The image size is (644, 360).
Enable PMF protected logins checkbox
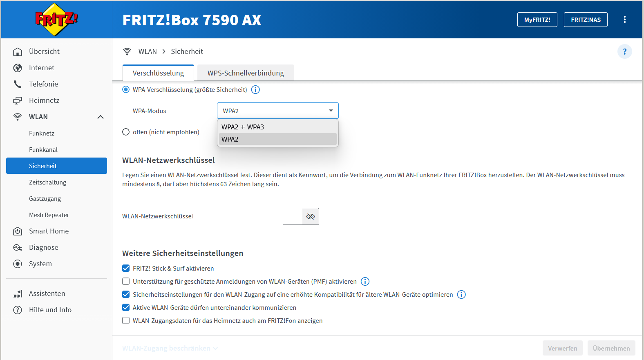126,282
